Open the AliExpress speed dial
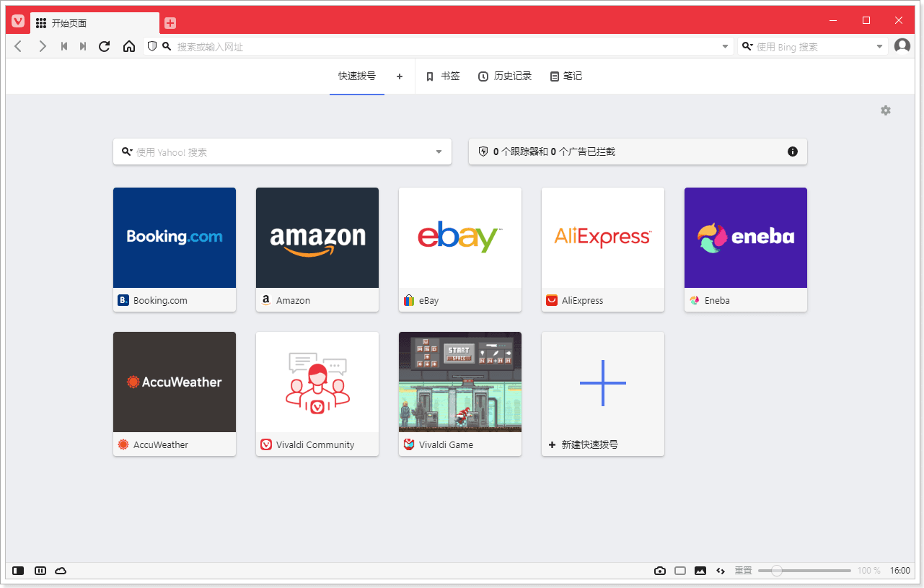Viewport: 924px width, 588px height. click(x=603, y=250)
